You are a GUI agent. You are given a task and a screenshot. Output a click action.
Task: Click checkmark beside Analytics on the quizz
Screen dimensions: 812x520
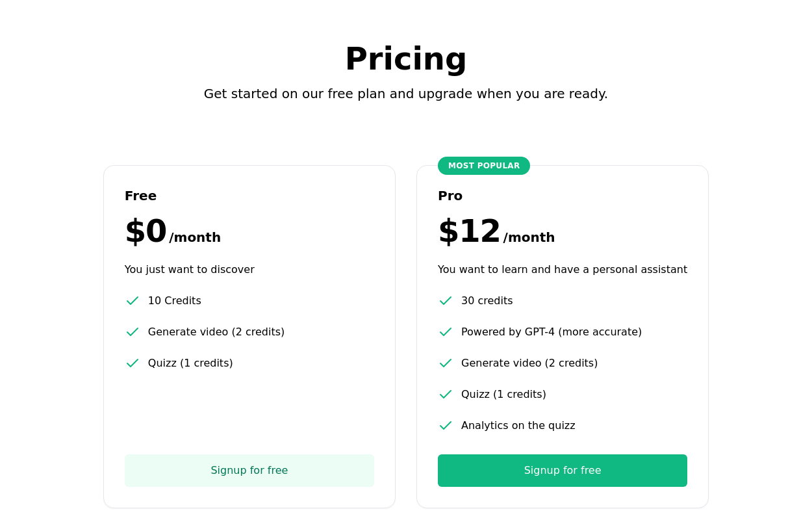tap(446, 426)
